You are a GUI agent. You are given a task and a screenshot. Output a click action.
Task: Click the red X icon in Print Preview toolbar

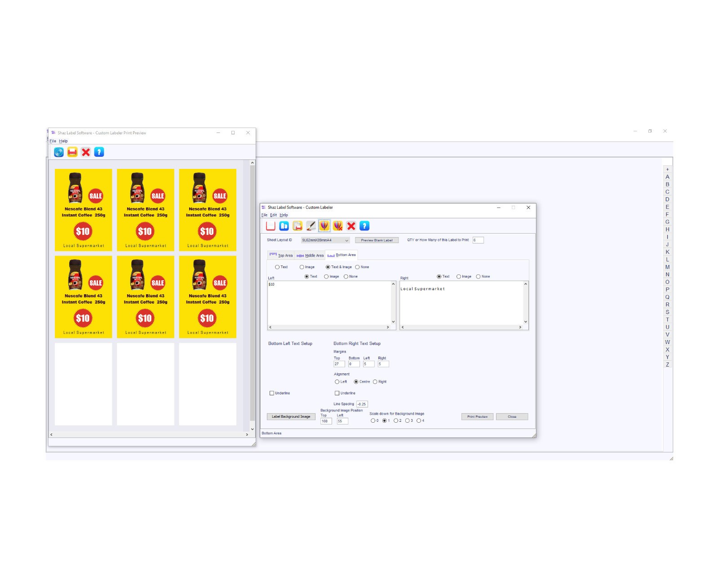tap(86, 152)
